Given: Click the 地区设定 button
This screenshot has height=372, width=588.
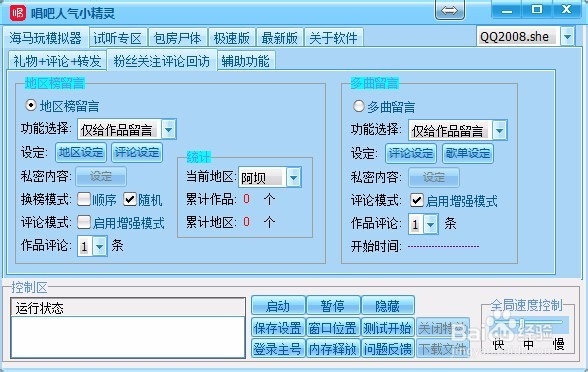Looking at the screenshot, I should click(x=81, y=153).
